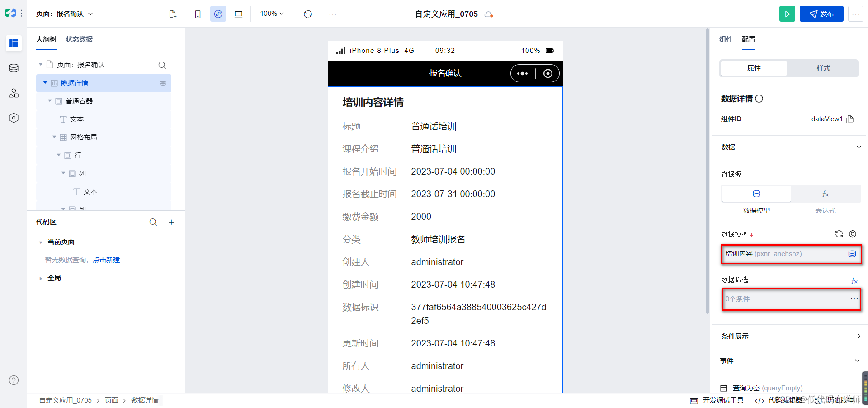Screen dimensions: 868x408
Task: Collapse the 网格布局 tree node
Action: click(x=54, y=137)
